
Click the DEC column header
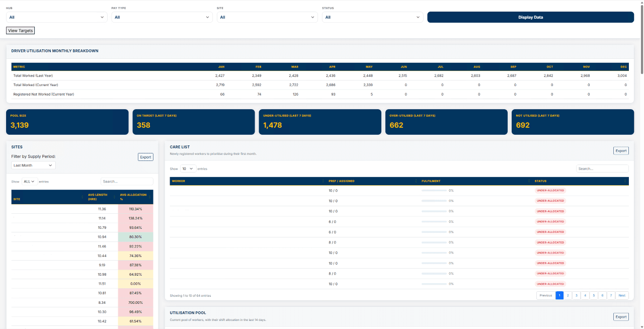(x=623, y=66)
